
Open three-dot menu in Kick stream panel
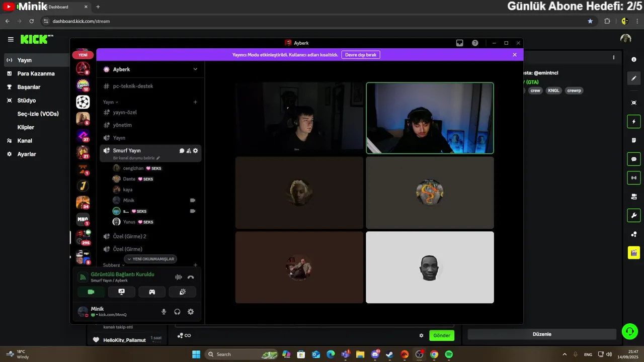click(x=613, y=58)
